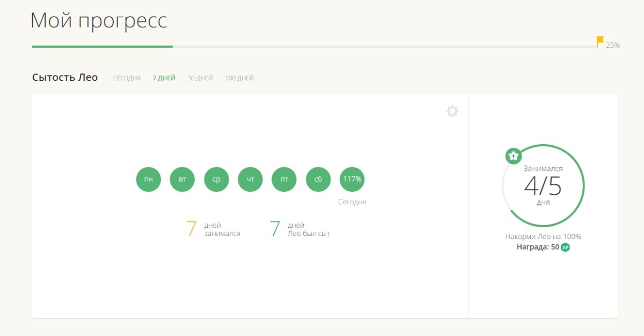The width and height of the screenshot is (644, 336).
Task: Select the Thursday 'чт' day circle
Action: click(250, 179)
